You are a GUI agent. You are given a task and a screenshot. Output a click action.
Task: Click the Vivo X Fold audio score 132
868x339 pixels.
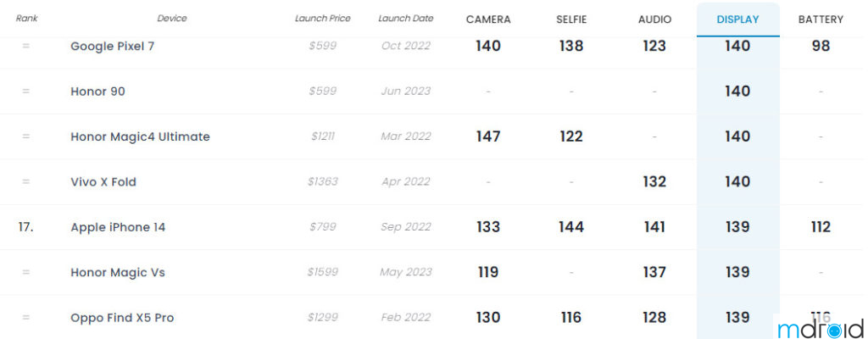(x=654, y=182)
